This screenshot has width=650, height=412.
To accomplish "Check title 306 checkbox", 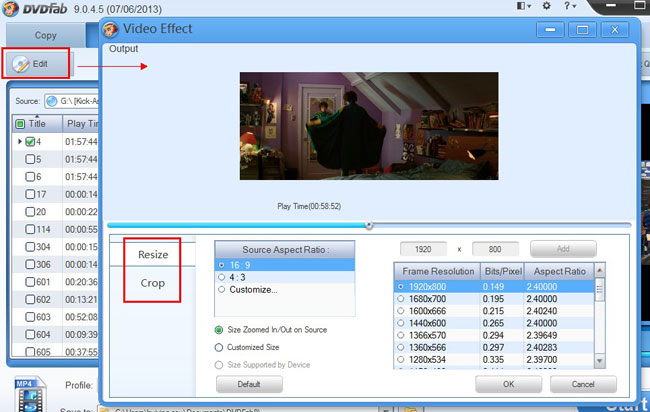I will 30,264.
